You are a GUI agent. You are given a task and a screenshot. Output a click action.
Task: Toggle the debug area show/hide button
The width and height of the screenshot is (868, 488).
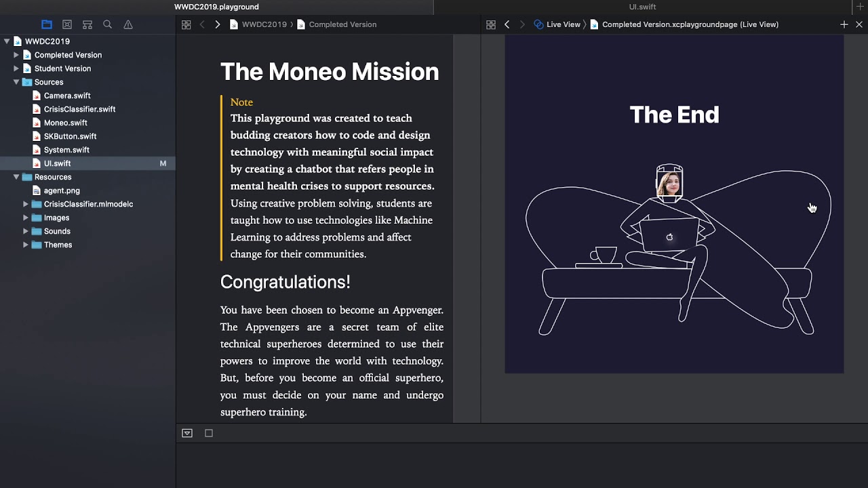click(187, 433)
